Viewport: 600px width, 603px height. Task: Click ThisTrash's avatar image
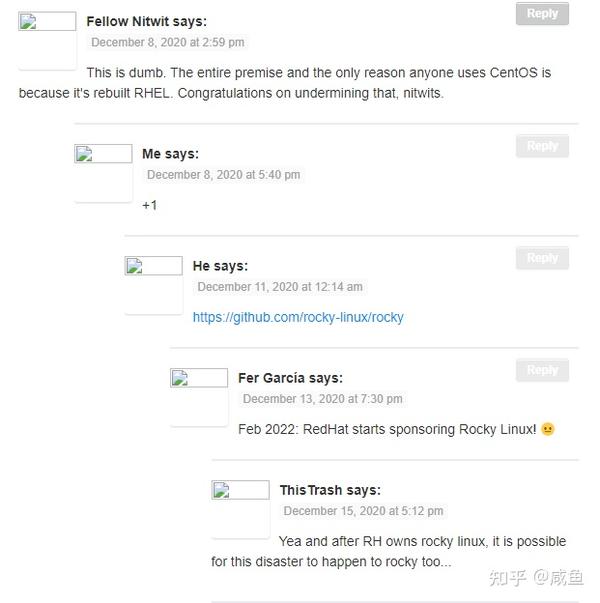pos(240,509)
